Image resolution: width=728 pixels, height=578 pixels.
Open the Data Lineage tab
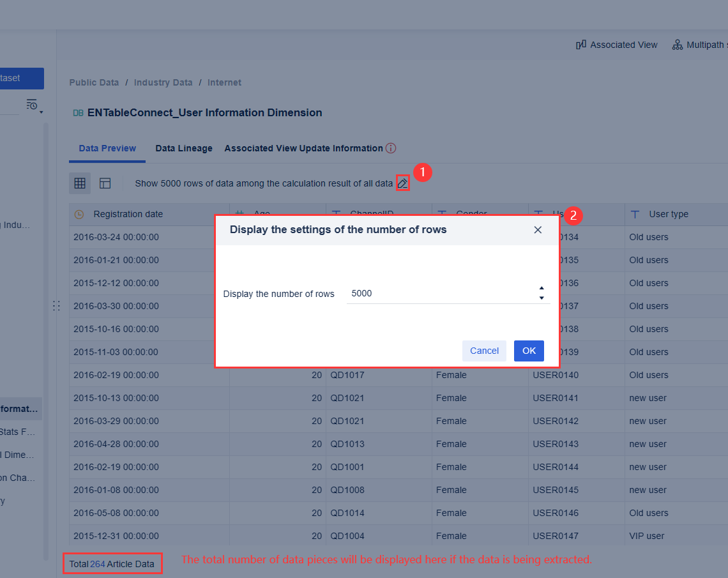184,148
